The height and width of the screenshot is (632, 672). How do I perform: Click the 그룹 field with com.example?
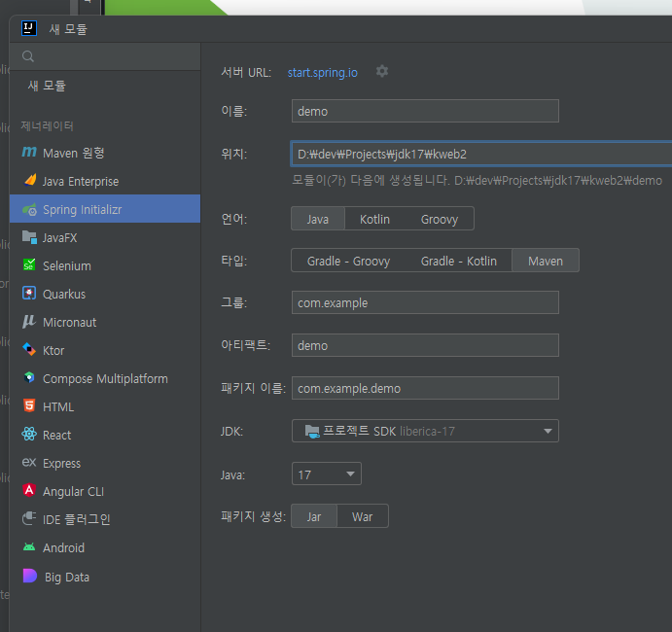tap(425, 302)
